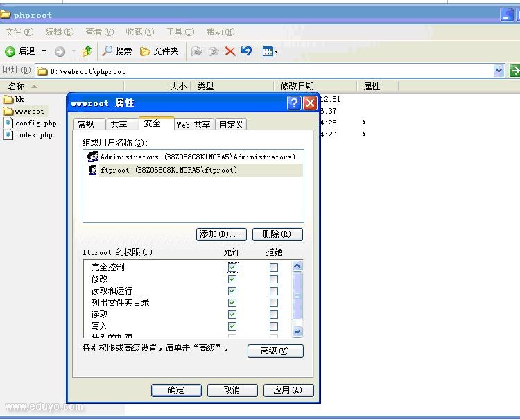
Task: Select the bk folder
Action: coord(8,99)
